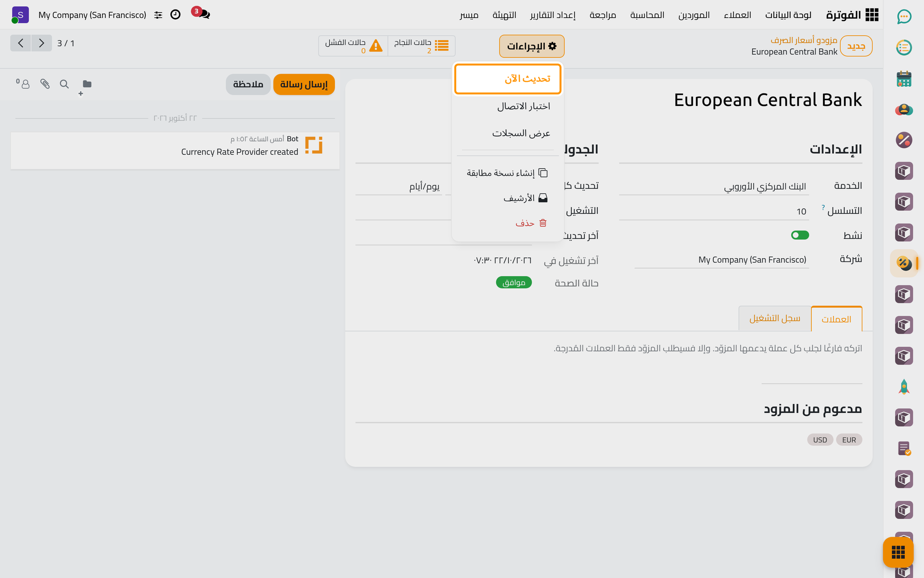Open مزودو أسعار الصرف breadcrumb link
This screenshot has height=578, width=924.
pos(804,40)
